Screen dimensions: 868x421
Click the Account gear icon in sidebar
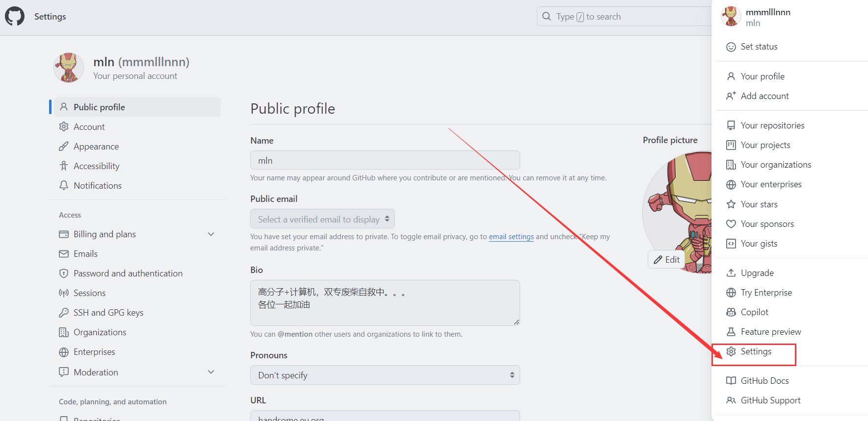pyautogui.click(x=64, y=127)
